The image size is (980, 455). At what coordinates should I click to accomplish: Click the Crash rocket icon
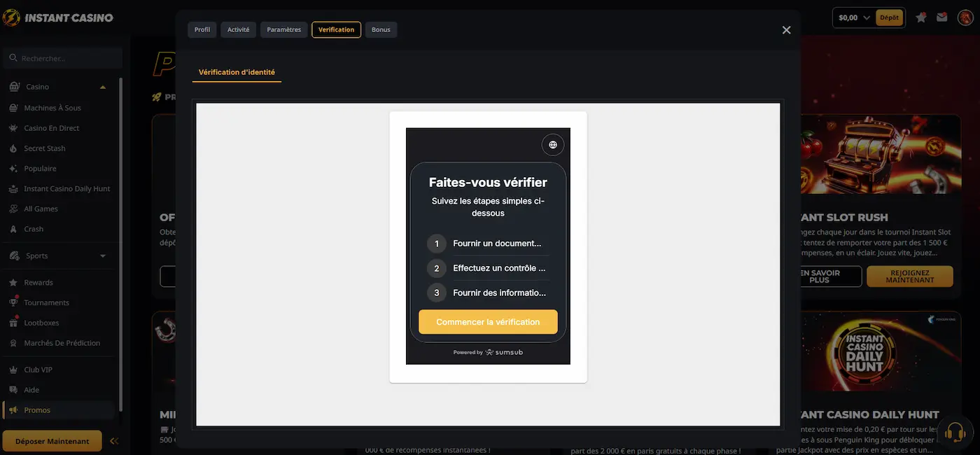coord(13,229)
